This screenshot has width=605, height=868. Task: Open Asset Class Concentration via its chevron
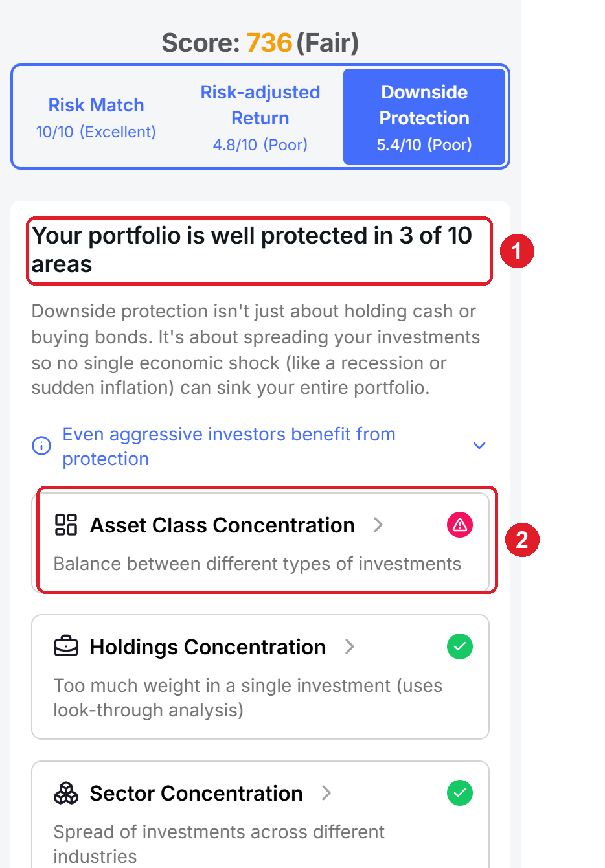point(378,525)
